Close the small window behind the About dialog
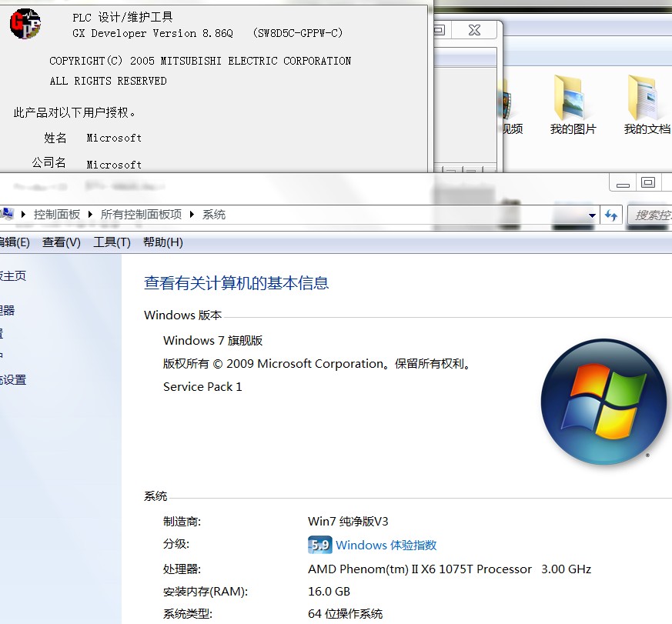The width and height of the screenshot is (672, 624). coord(474,30)
